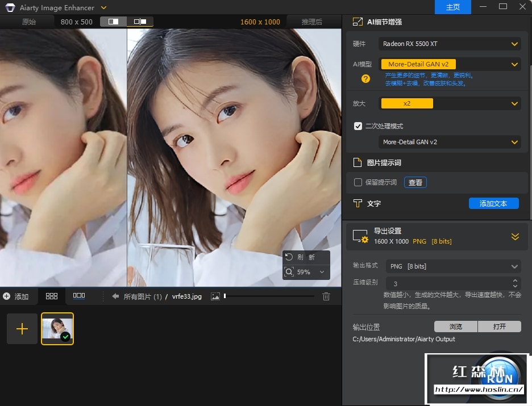Collapse the 导出设置 section chevron
This screenshot has width=532, height=406.
click(x=515, y=237)
